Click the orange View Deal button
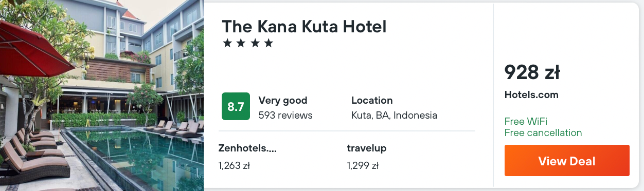Viewport: 644px width, 191px height. tap(567, 161)
